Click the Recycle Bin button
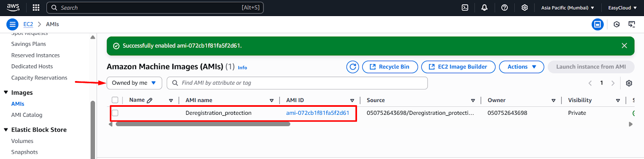 pos(390,67)
